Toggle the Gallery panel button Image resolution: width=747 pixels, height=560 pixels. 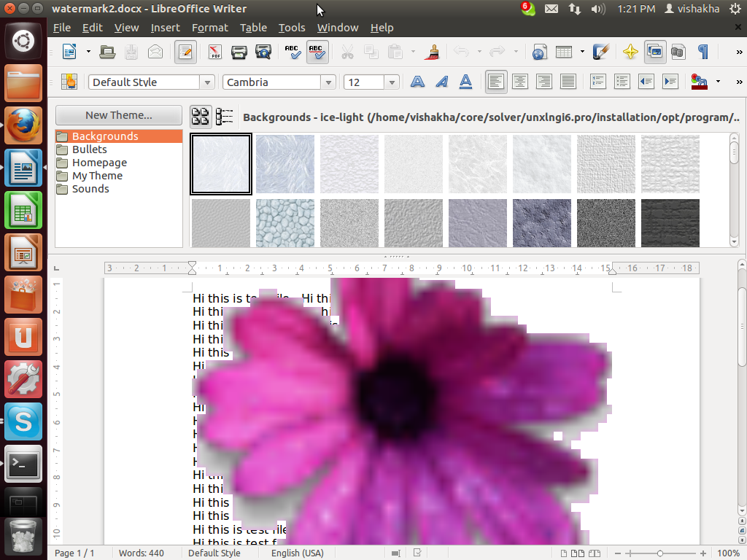[654, 52]
